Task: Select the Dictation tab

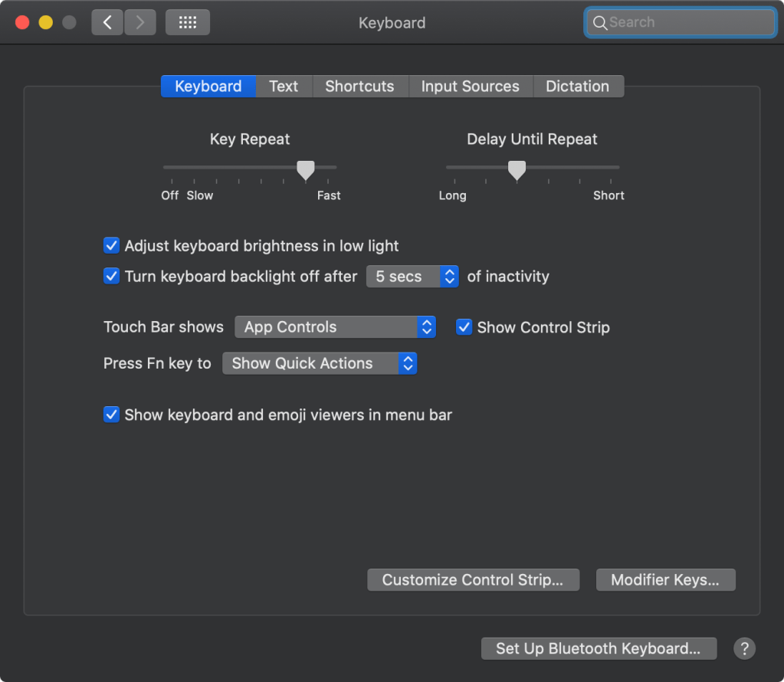Action: point(578,86)
